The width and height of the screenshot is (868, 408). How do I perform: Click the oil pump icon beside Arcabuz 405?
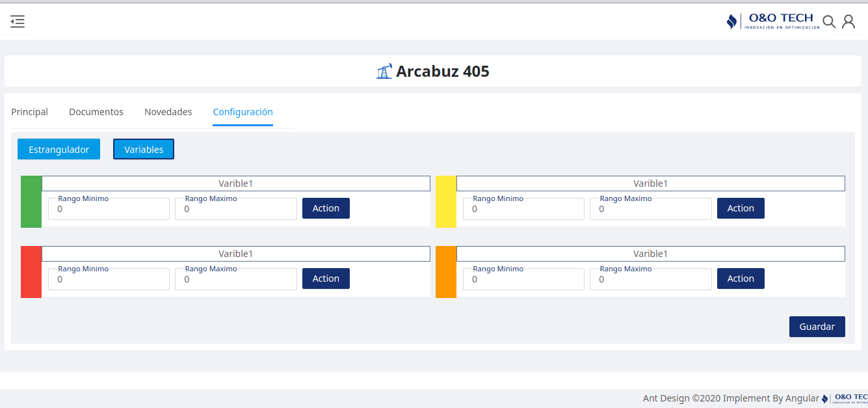[384, 72]
